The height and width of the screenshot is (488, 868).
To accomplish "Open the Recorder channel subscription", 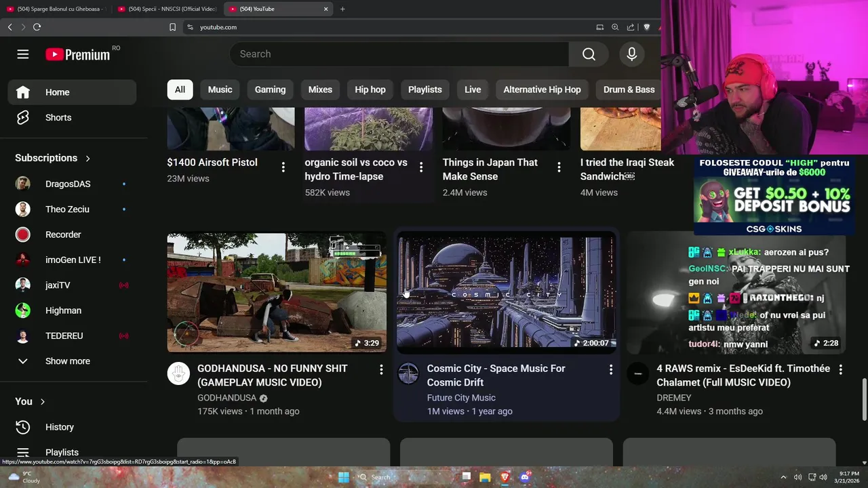I will (72, 235).
